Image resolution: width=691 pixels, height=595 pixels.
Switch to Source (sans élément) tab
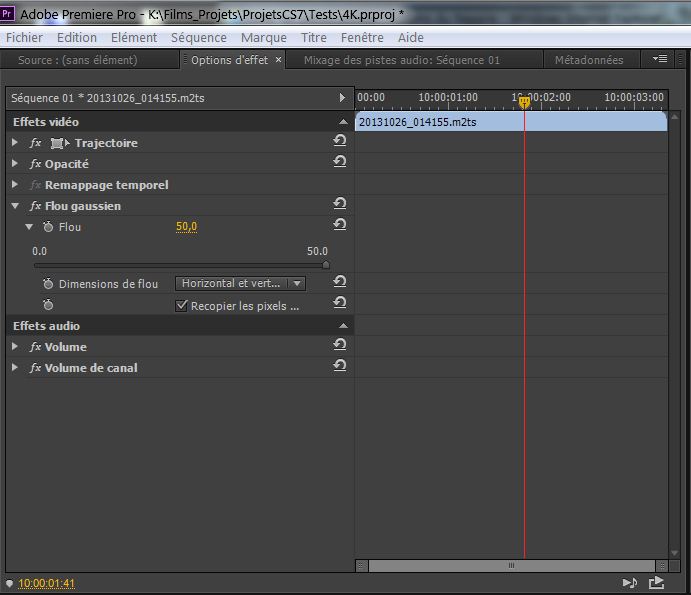click(x=78, y=60)
